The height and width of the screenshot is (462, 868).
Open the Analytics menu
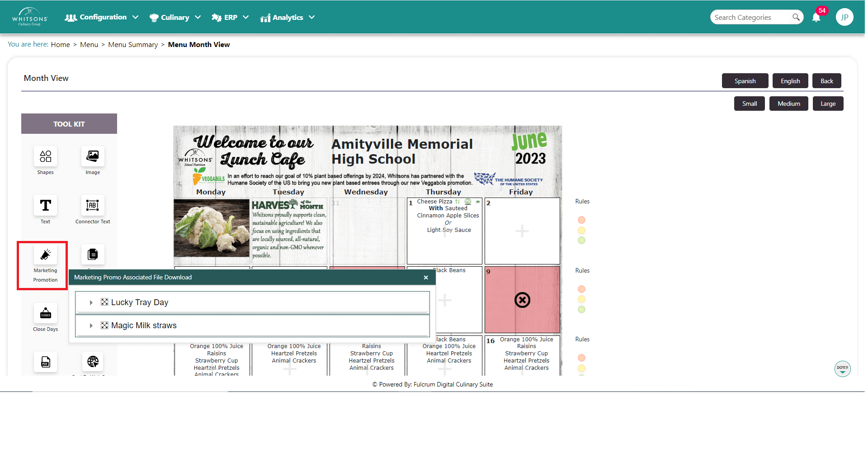click(287, 18)
